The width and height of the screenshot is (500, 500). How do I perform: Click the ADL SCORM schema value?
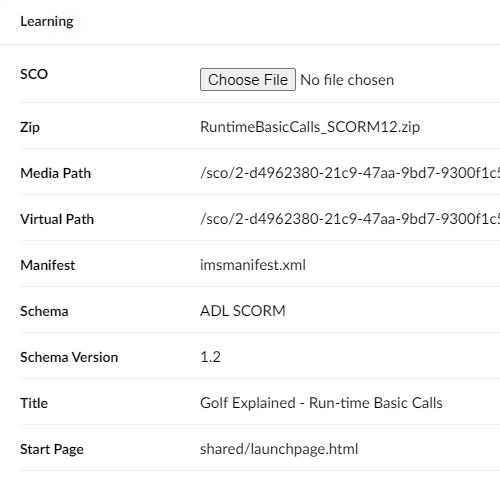click(243, 311)
